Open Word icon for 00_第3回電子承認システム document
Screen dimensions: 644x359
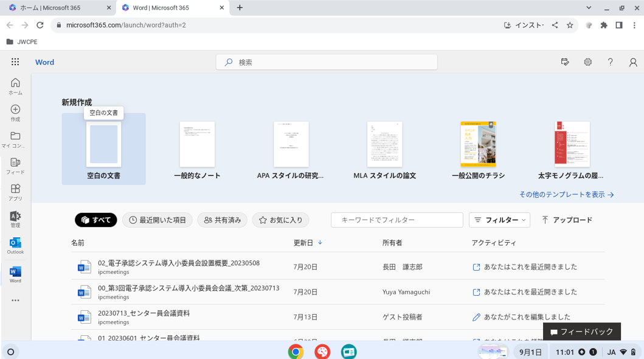[x=84, y=292]
